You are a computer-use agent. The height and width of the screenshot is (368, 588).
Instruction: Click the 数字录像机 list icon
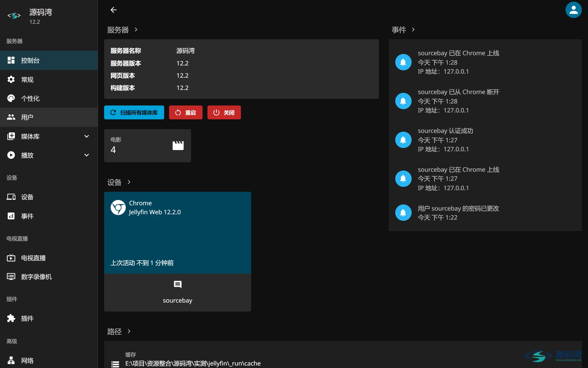(11, 276)
